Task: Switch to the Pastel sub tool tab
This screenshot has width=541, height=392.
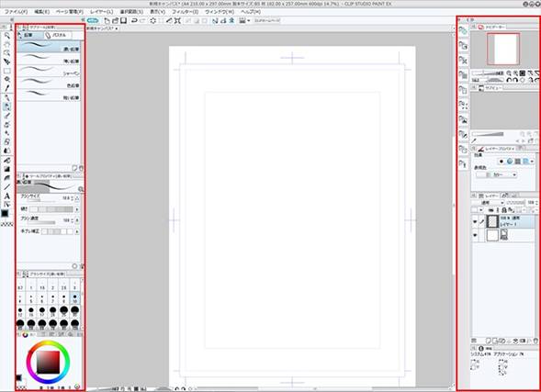Action: [x=57, y=35]
